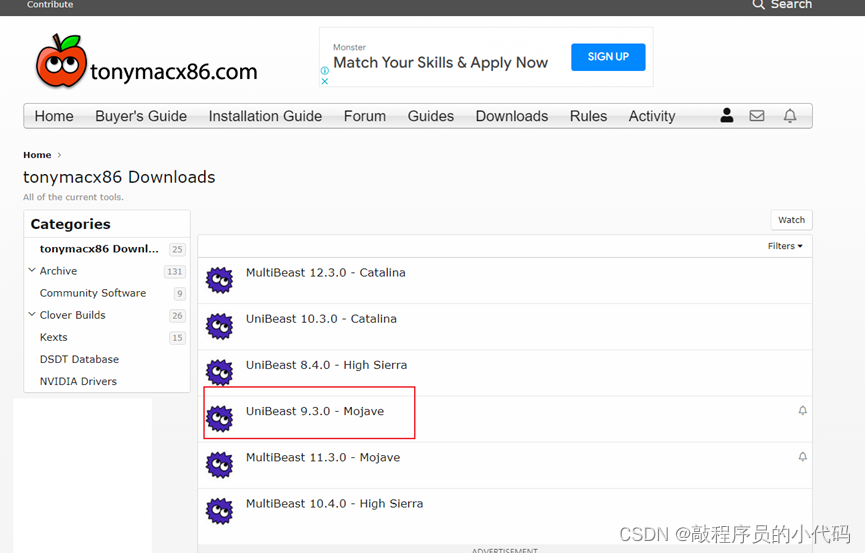Click the 25 count badge
The image size is (865, 553).
click(177, 249)
